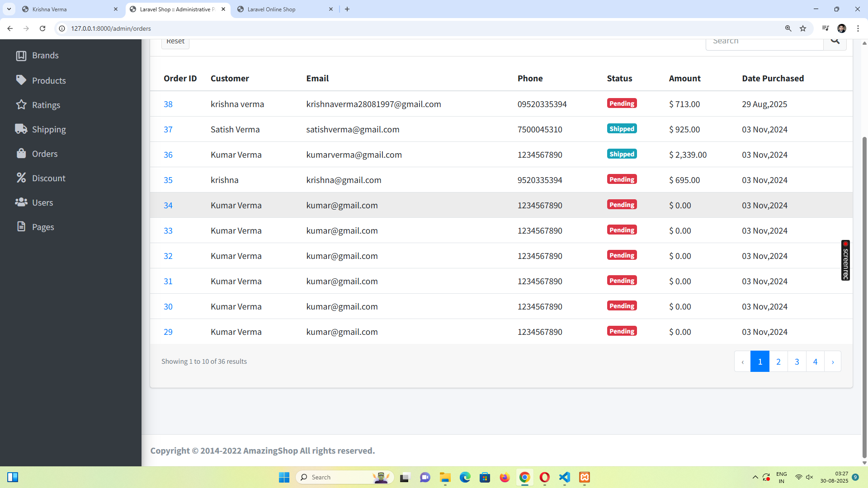Click Pending status badge of order 38
The height and width of the screenshot is (488, 868).
622,103
